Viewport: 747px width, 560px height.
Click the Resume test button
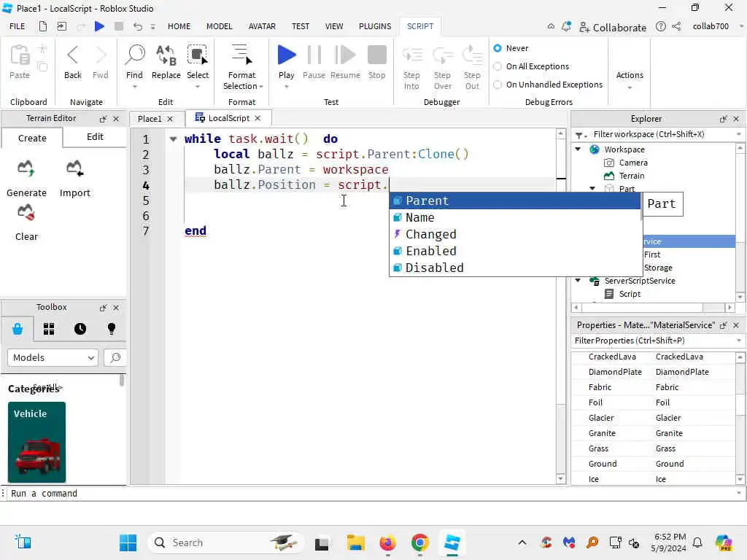pos(345,62)
